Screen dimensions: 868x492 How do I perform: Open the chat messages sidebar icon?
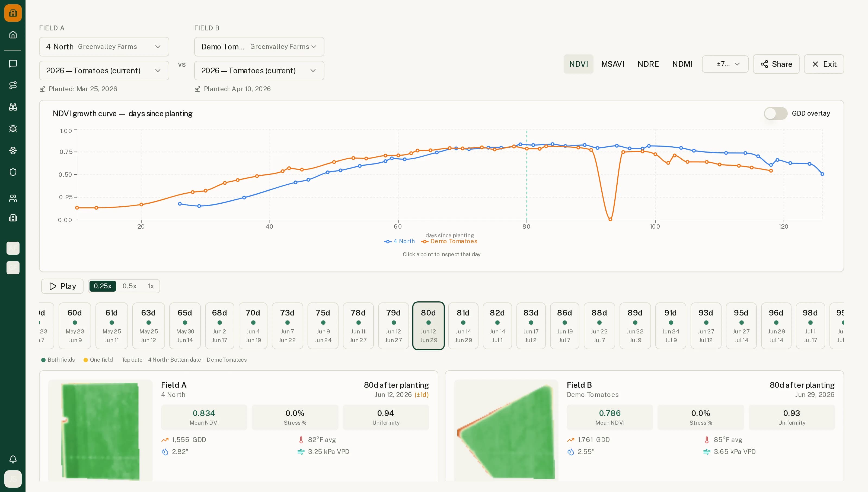click(x=13, y=64)
